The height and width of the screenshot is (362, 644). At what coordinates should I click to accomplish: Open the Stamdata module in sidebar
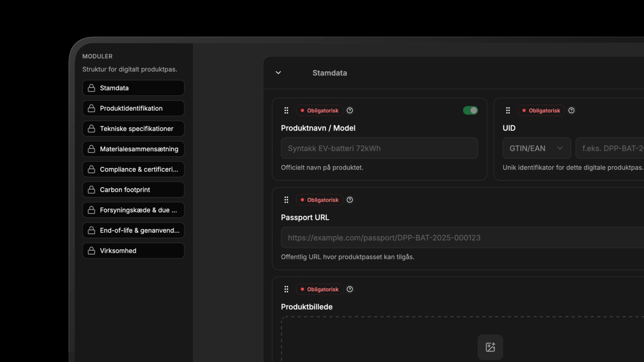point(133,88)
